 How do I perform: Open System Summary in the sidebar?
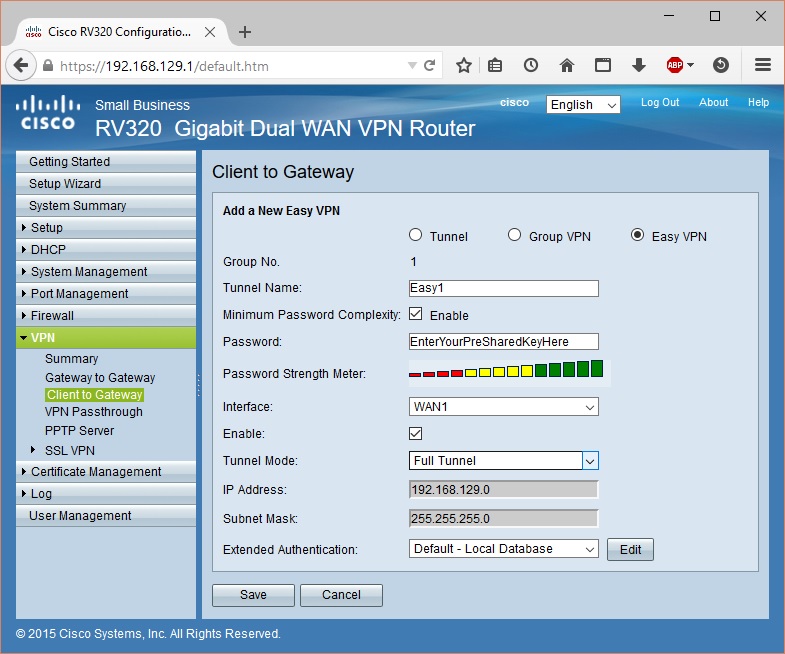pos(106,206)
